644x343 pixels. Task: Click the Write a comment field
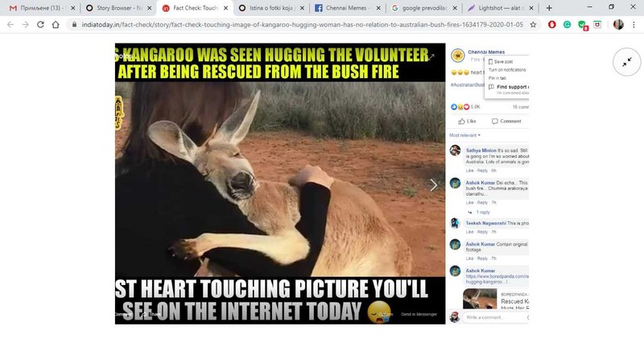495,317
